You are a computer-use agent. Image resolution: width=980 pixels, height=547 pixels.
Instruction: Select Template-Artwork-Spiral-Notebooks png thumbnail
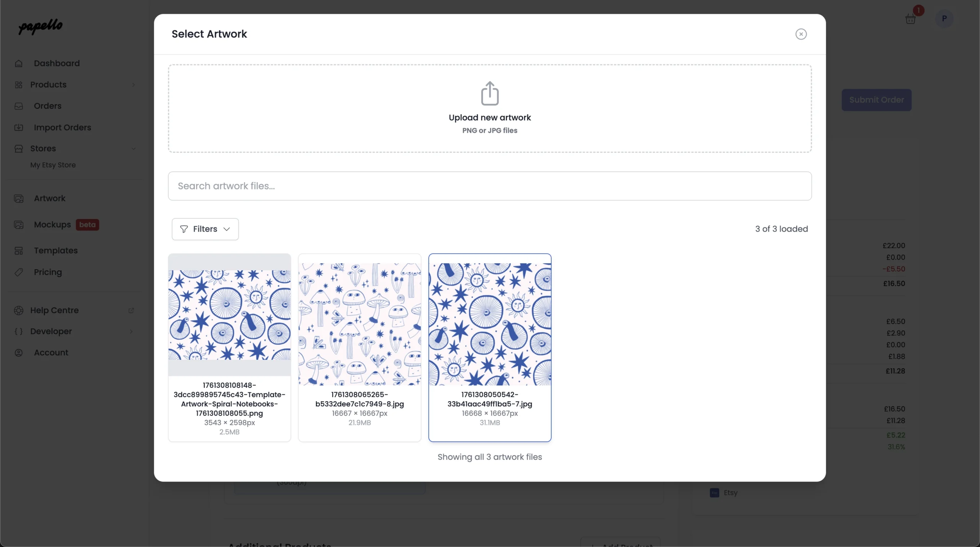[229, 315]
